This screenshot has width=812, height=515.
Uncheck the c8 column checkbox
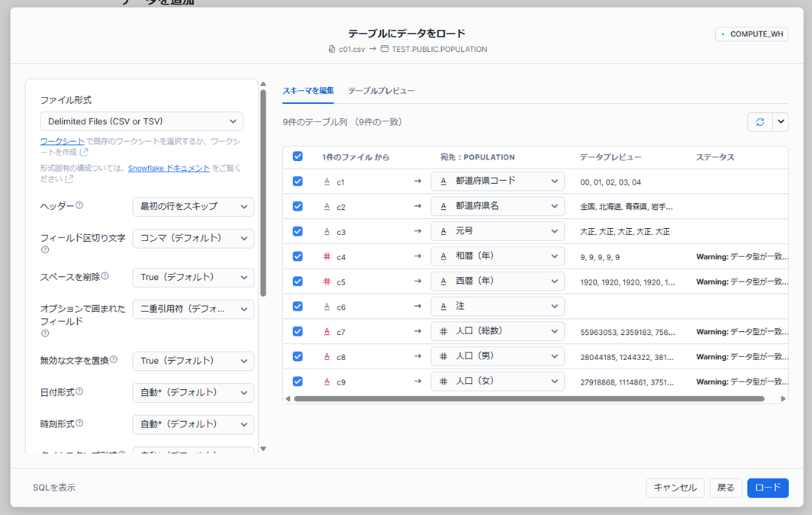(298, 356)
